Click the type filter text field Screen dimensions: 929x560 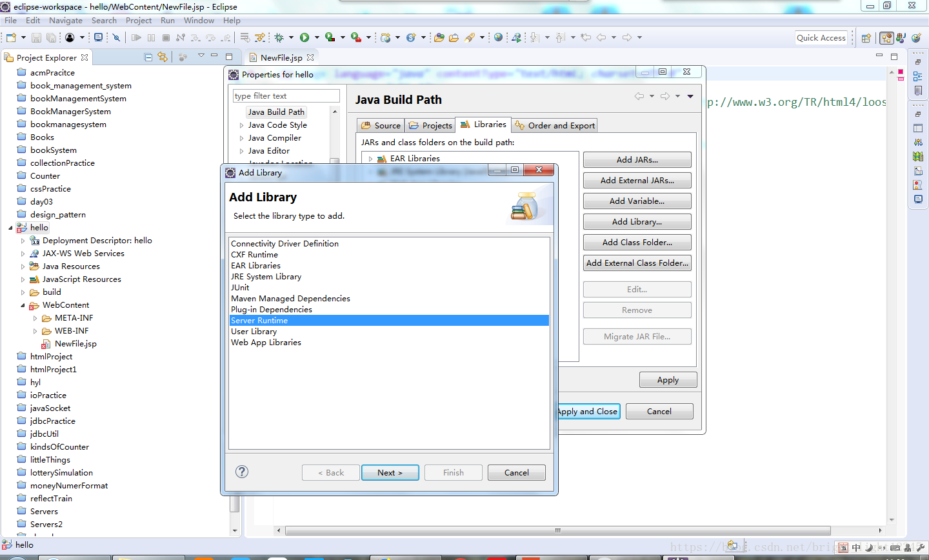[x=286, y=96]
